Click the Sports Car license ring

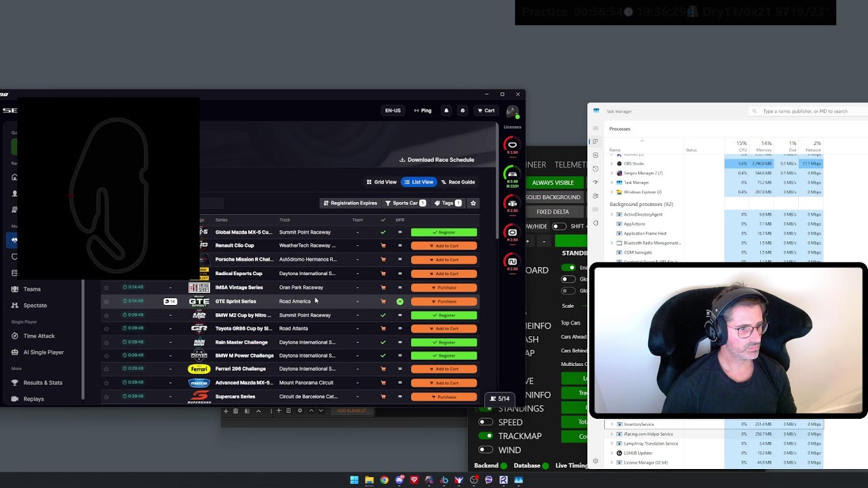tap(513, 174)
